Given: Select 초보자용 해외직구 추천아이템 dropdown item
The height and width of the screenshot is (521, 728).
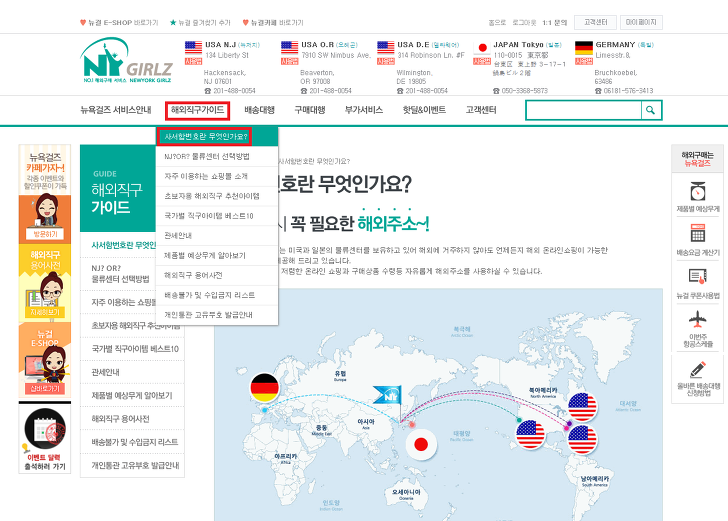Looking at the screenshot, I should (217, 196).
